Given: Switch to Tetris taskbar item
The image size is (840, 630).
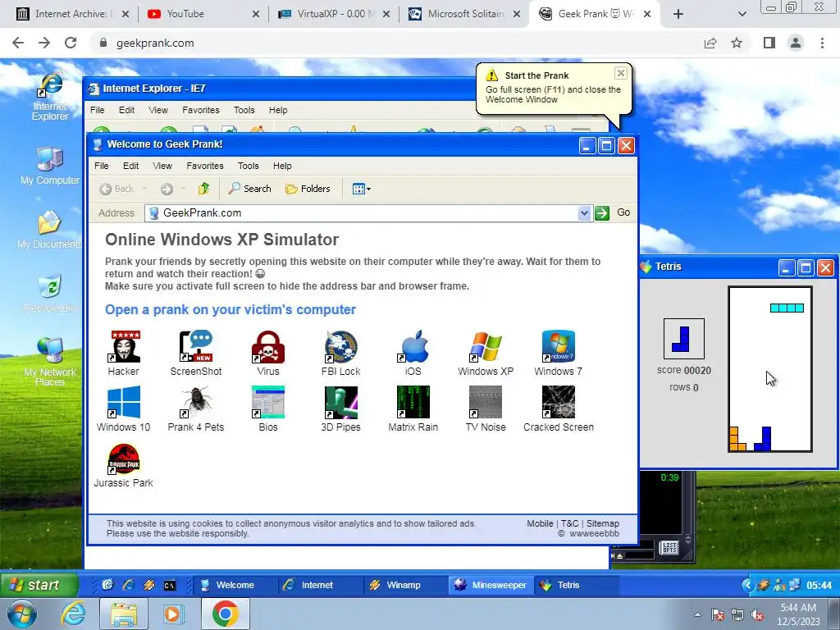Looking at the screenshot, I should pos(576,585).
